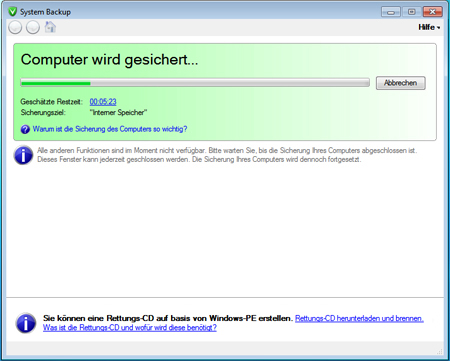This screenshot has width=450, height=361.
Task: Close the System Backup window
Action: (433, 12)
